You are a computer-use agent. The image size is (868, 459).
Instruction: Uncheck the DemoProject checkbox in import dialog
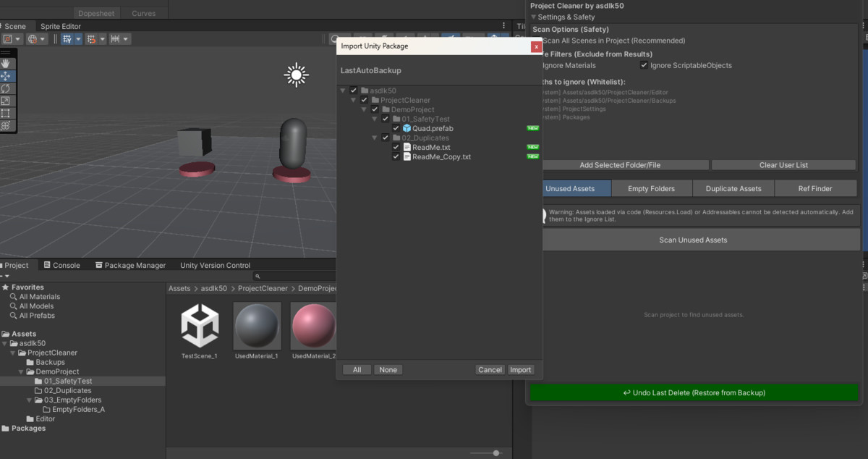coord(375,109)
